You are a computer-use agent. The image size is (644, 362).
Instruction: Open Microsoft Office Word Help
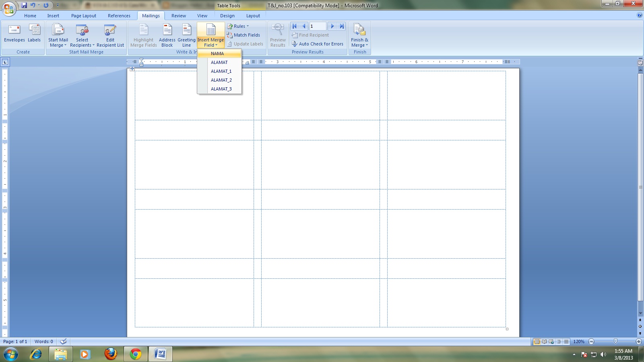point(640,15)
